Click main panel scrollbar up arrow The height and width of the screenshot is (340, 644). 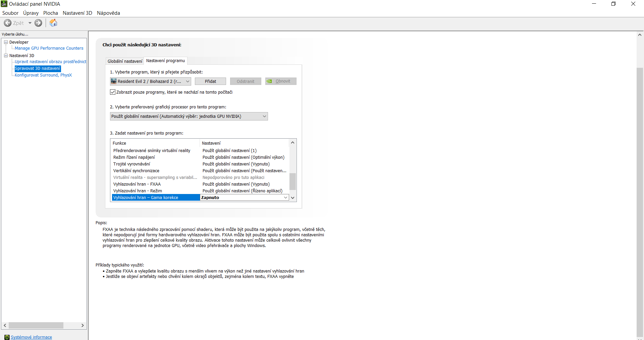(x=640, y=35)
